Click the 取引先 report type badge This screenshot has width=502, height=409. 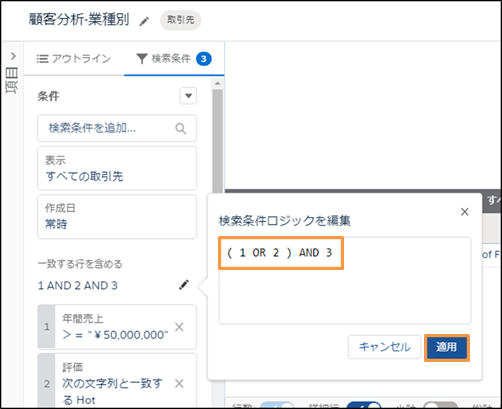click(x=181, y=20)
